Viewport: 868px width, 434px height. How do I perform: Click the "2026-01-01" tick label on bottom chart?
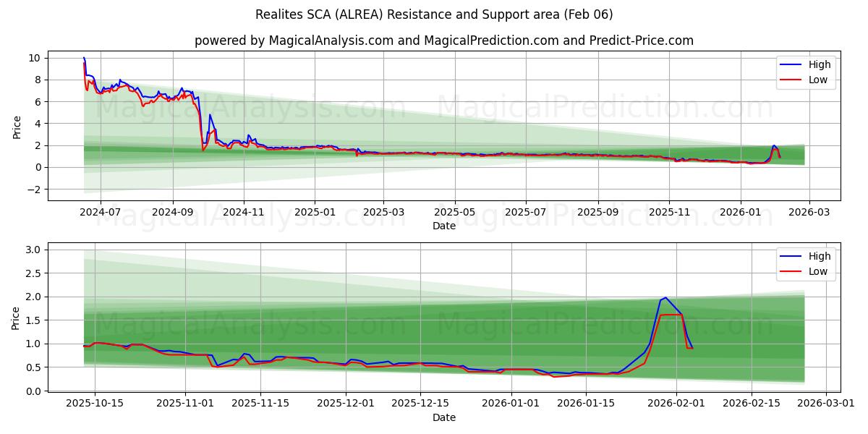tap(511, 404)
